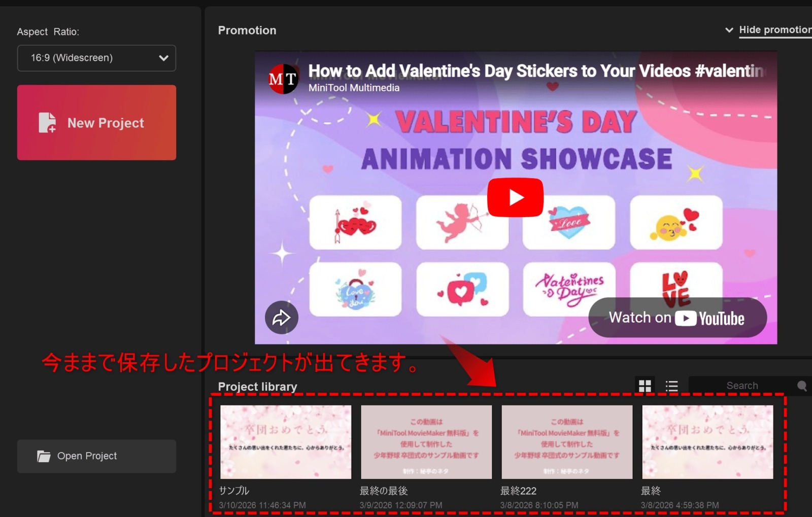Type in the project Search field
The height and width of the screenshot is (517, 812).
[742, 386]
